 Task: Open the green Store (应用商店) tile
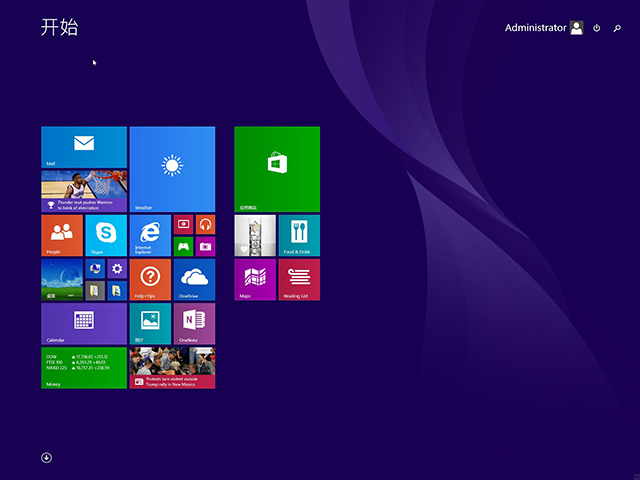pyautogui.click(x=277, y=169)
